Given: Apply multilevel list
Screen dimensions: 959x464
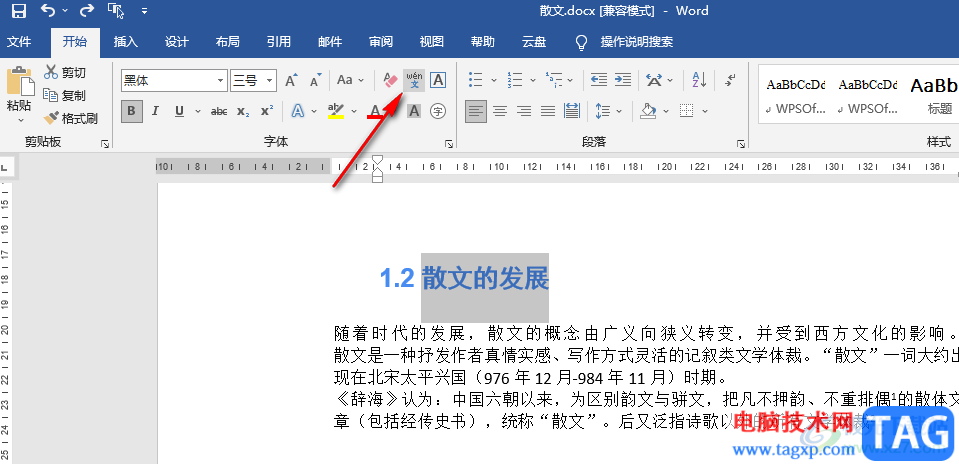Looking at the screenshot, I should point(554,80).
